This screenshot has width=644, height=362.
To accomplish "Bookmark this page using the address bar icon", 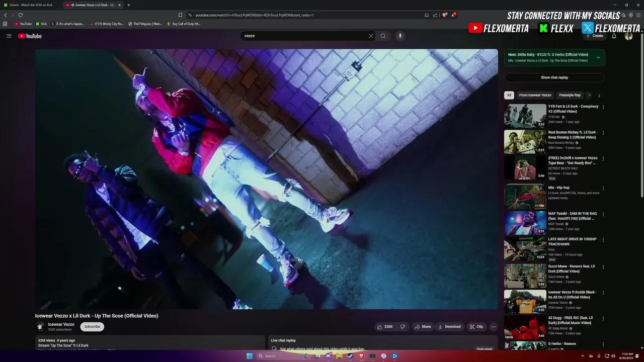I will tap(180, 15).
